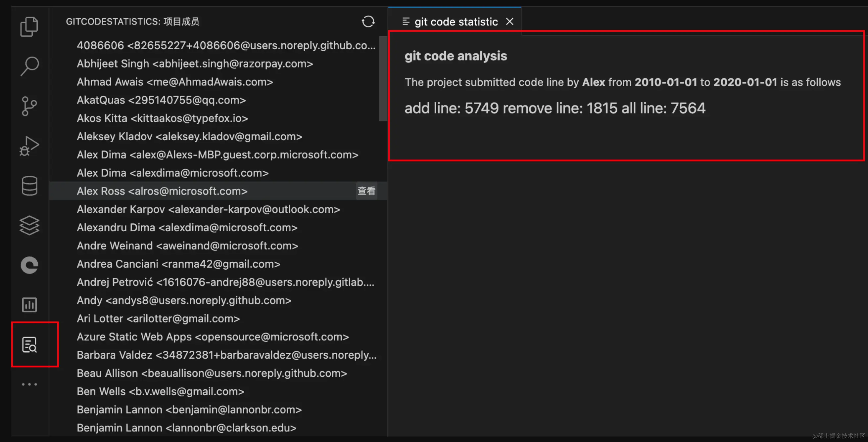
Task: Switch to git code statistic tab
Action: (x=456, y=22)
